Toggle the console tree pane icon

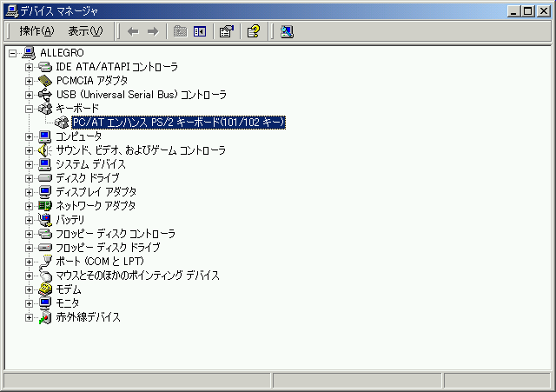200,31
